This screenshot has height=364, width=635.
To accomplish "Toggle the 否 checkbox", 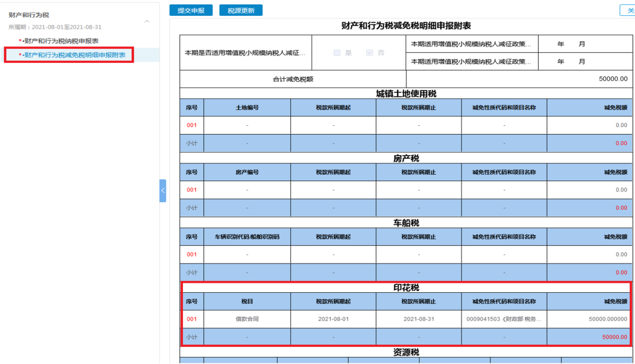I will tap(369, 53).
